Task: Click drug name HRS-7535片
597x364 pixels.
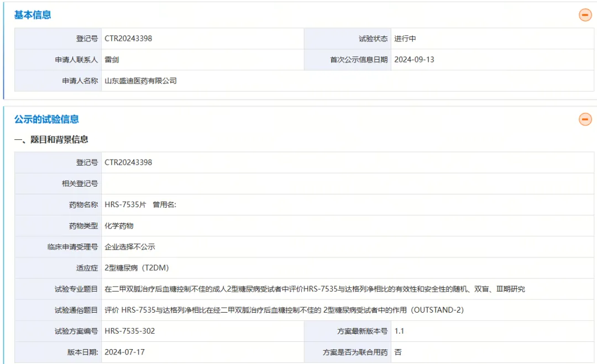Action: point(125,205)
